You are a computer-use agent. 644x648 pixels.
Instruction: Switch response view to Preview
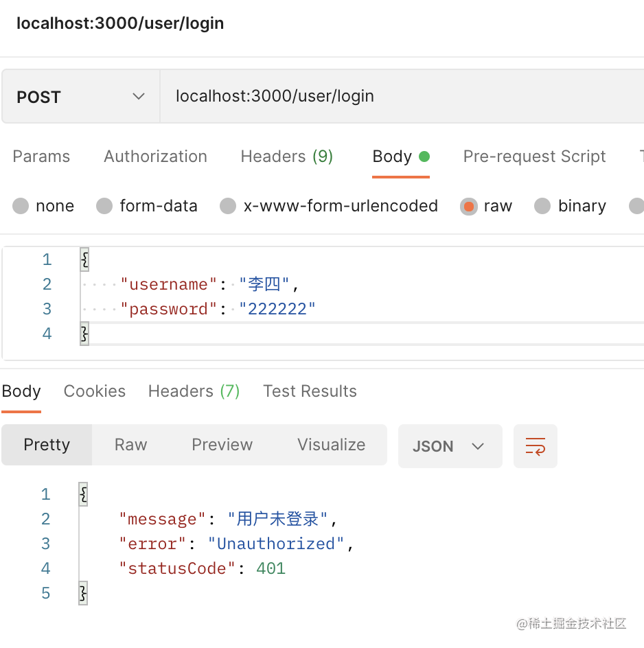(x=222, y=445)
